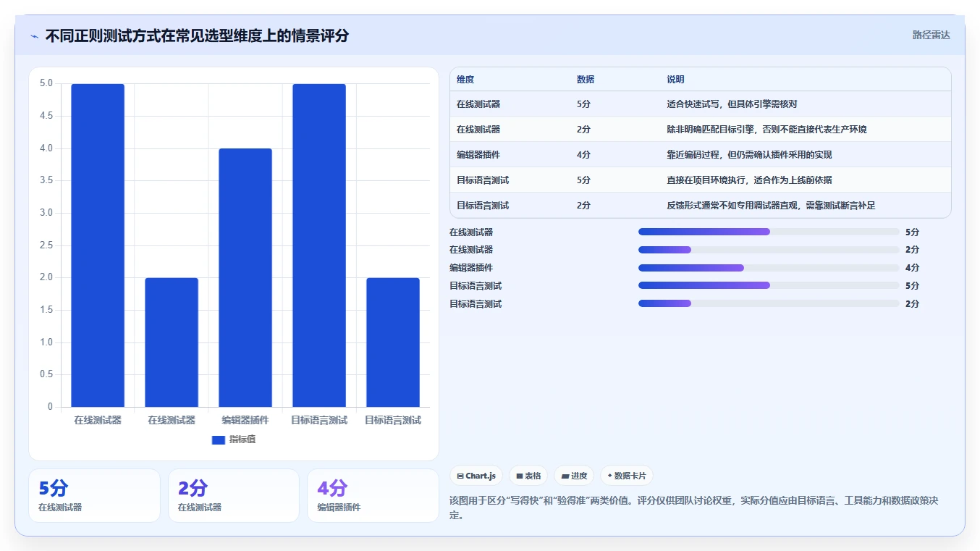Click the 0.5 y-axis tick label
Image resolution: width=980 pixels, height=551 pixels.
[46, 374]
